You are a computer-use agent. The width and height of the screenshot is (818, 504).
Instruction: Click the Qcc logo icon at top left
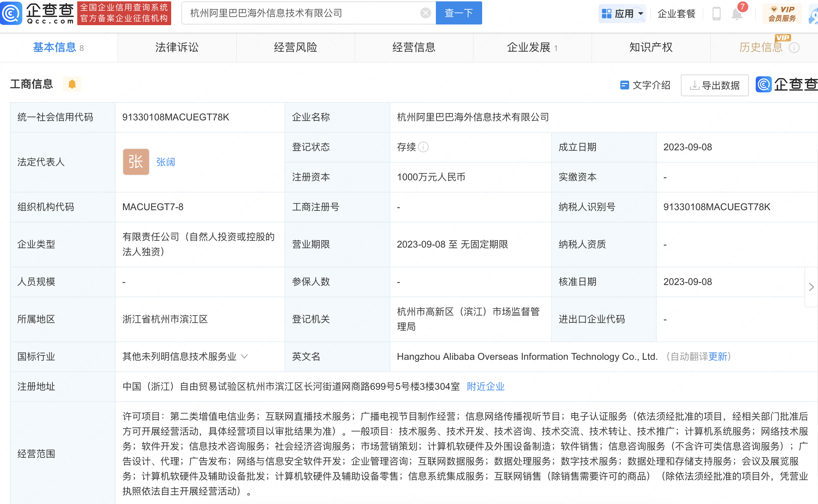pos(12,13)
